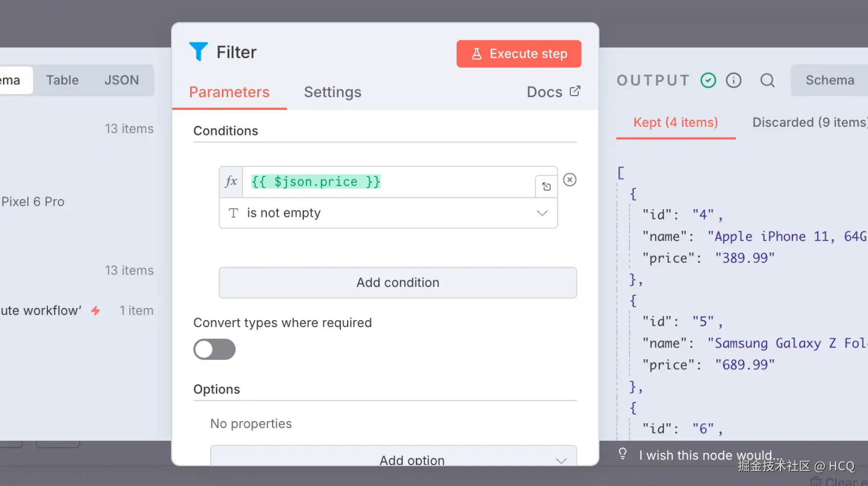
Task: Click the green output success checkmark icon
Action: pos(708,80)
